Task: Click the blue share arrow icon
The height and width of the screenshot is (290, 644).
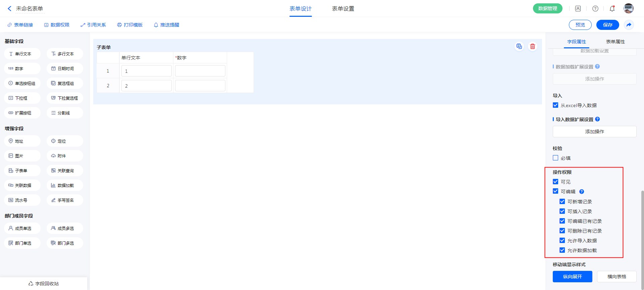Action: coord(629,25)
